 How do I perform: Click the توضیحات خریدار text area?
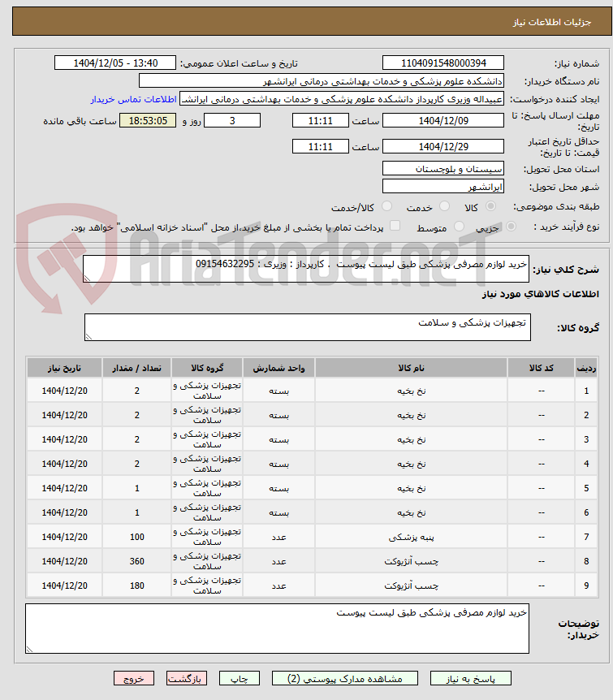tap(277, 629)
